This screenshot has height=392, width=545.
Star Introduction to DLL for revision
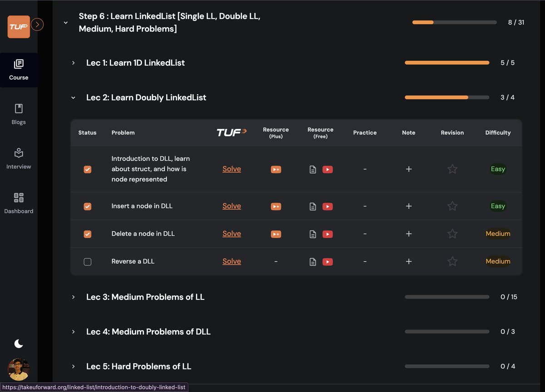(452, 169)
